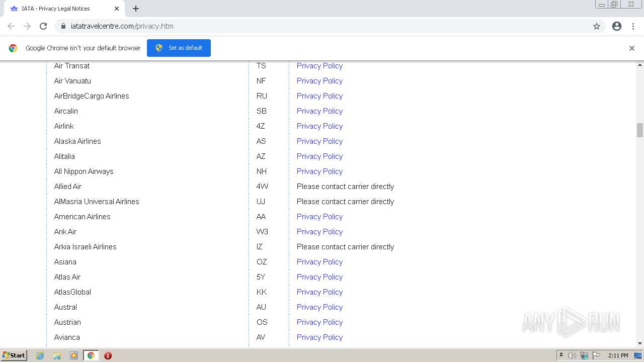Screen dimensions: 644x362
Task: Click the airline code UJ
Action: [x=261, y=202]
